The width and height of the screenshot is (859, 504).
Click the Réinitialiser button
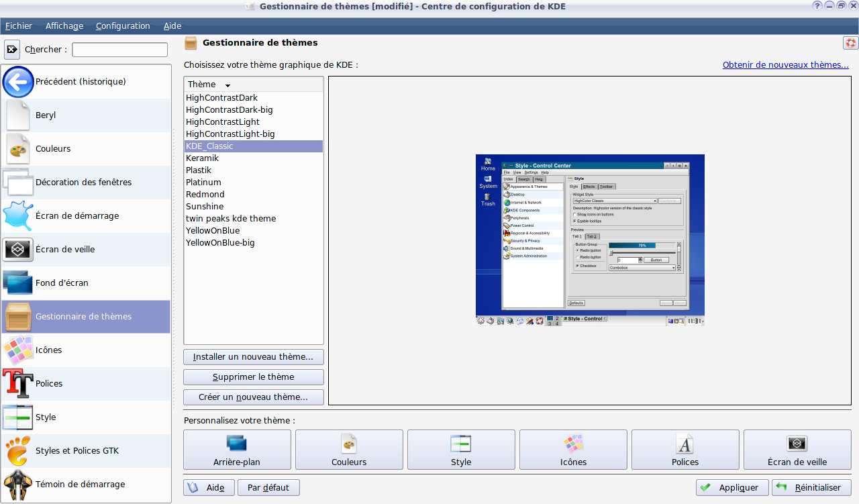(x=811, y=488)
